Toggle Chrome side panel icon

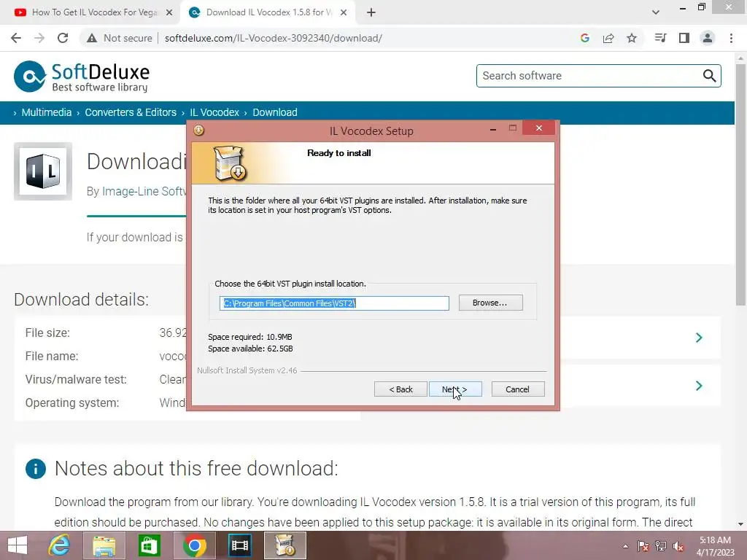point(684,38)
